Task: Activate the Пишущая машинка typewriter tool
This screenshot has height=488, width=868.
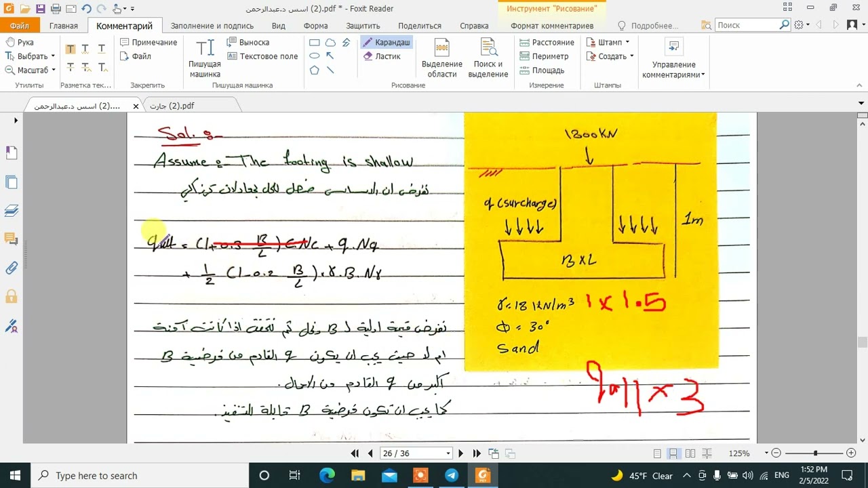Action: tap(205, 58)
